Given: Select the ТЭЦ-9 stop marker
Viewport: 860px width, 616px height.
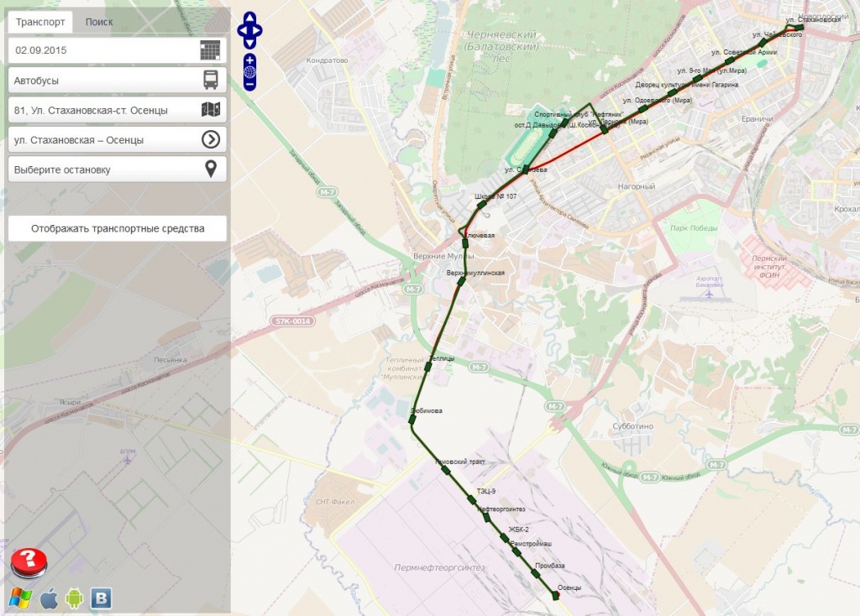Looking at the screenshot, I should click(x=472, y=499).
